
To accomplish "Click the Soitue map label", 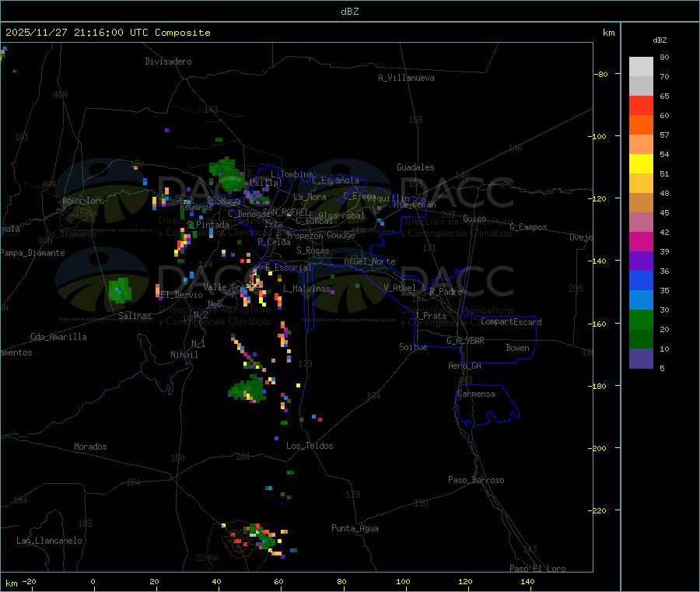I will tap(414, 347).
